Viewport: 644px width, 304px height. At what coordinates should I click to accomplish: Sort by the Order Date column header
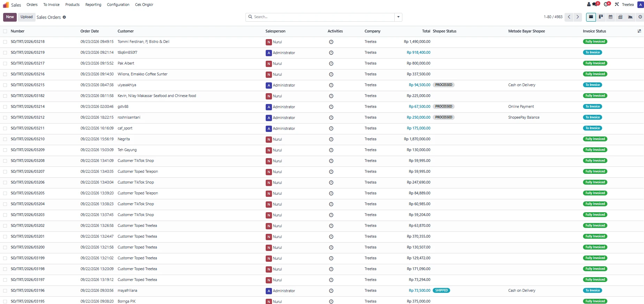[90, 31]
